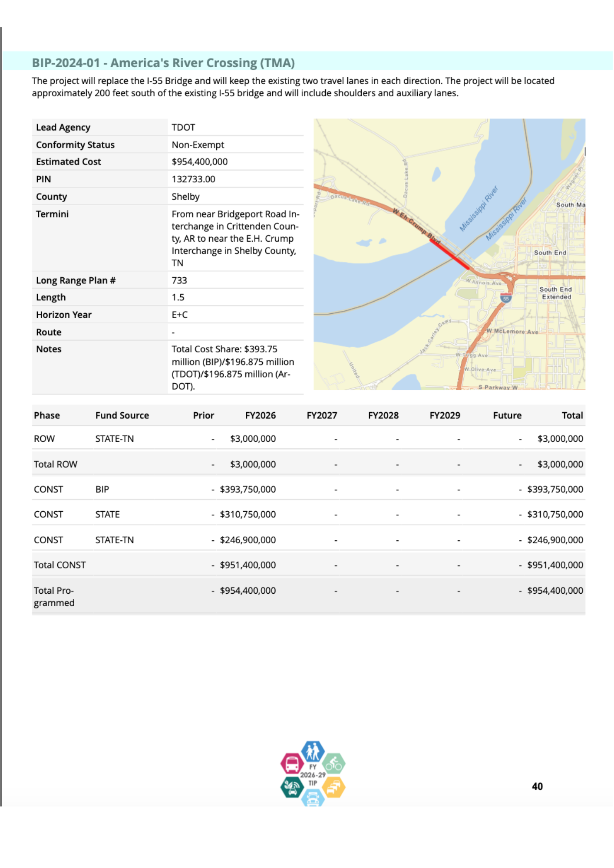Click the 'W Trigg Ave' map label

(472, 355)
